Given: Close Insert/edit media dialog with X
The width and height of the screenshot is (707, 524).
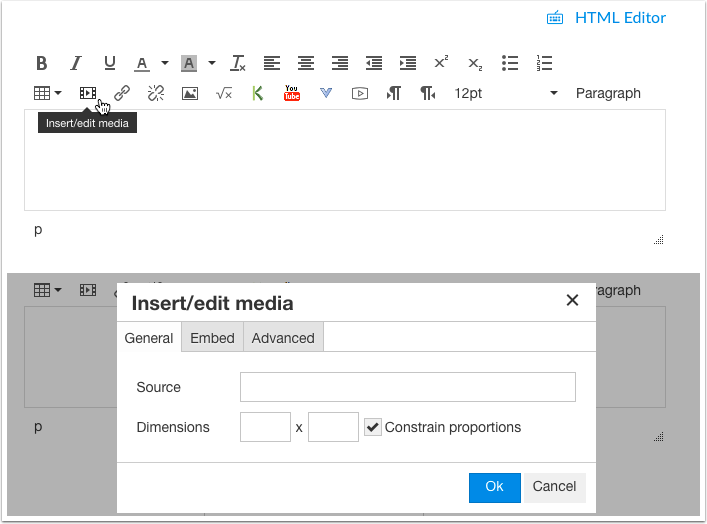Looking at the screenshot, I should pos(572,300).
